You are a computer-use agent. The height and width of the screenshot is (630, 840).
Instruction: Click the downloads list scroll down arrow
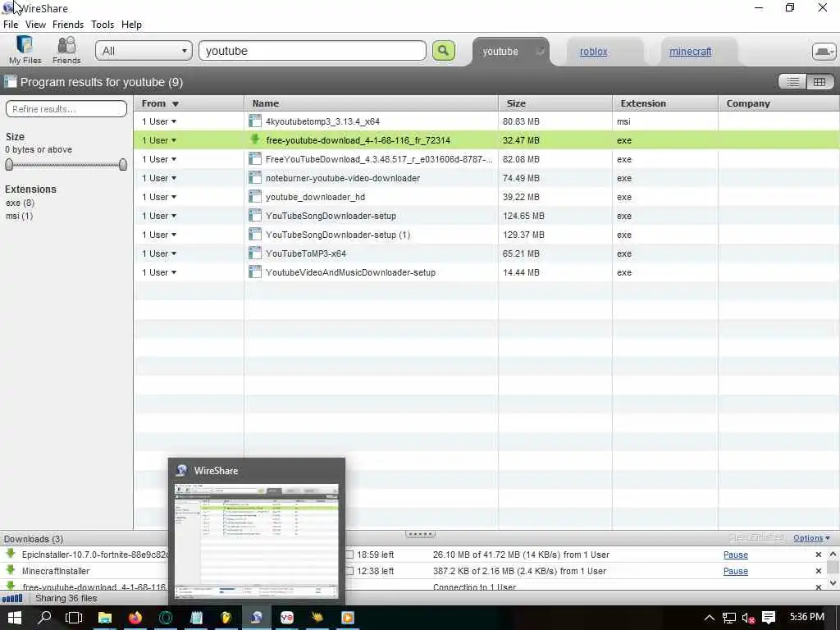[x=833, y=583]
